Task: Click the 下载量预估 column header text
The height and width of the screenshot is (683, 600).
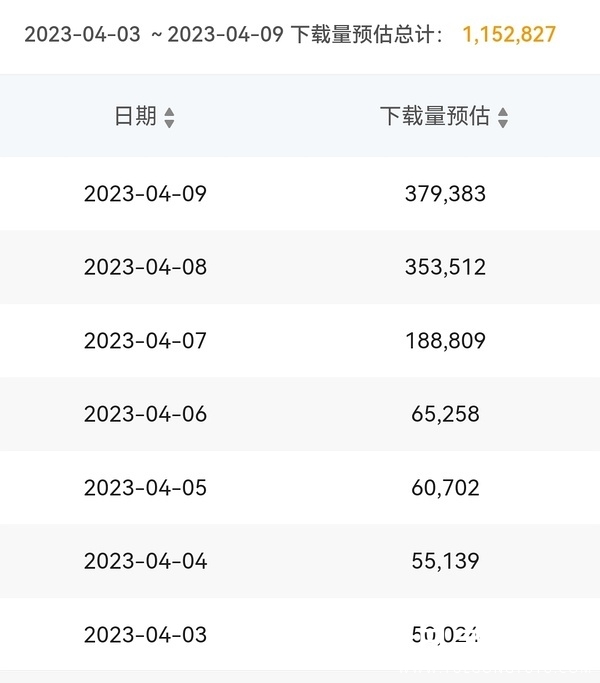Action: (x=435, y=117)
